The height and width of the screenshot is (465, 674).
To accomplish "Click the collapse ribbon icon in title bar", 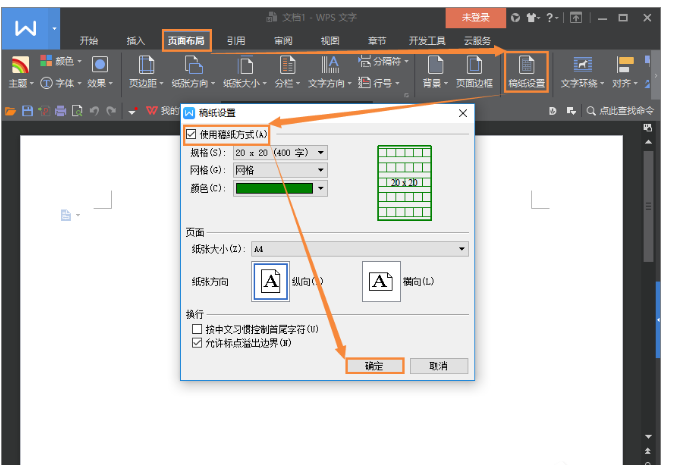I will [576, 18].
